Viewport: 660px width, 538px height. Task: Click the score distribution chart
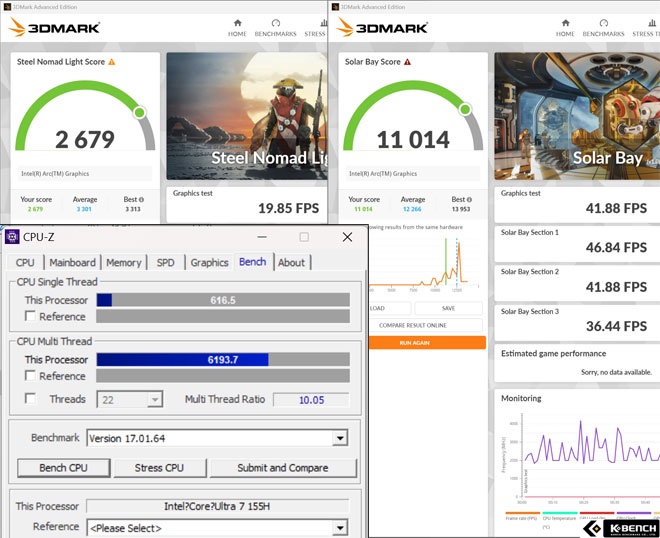click(x=425, y=263)
